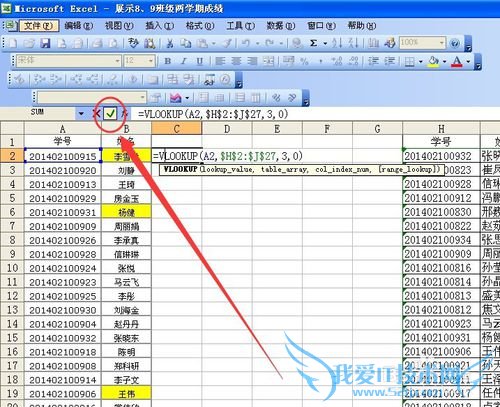The height and width of the screenshot is (407, 500).
Task: Open the 宋体 font name dropdown
Action: coord(117,61)
